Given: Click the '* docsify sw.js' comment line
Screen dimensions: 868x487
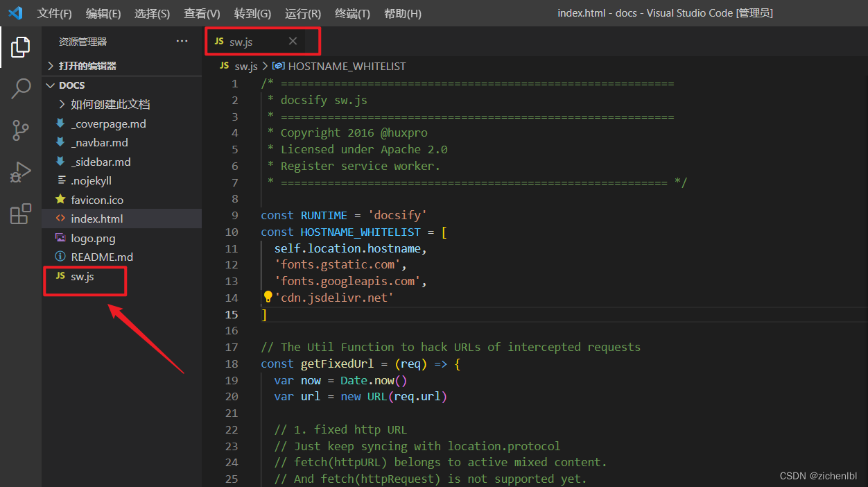Looking at the screenshot, I should pyautogui.click(x=318, y=100).
